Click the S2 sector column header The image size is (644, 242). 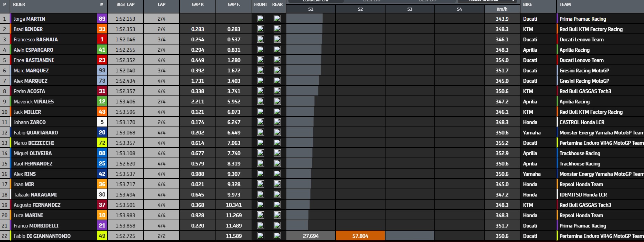click(x=360, y=9)
